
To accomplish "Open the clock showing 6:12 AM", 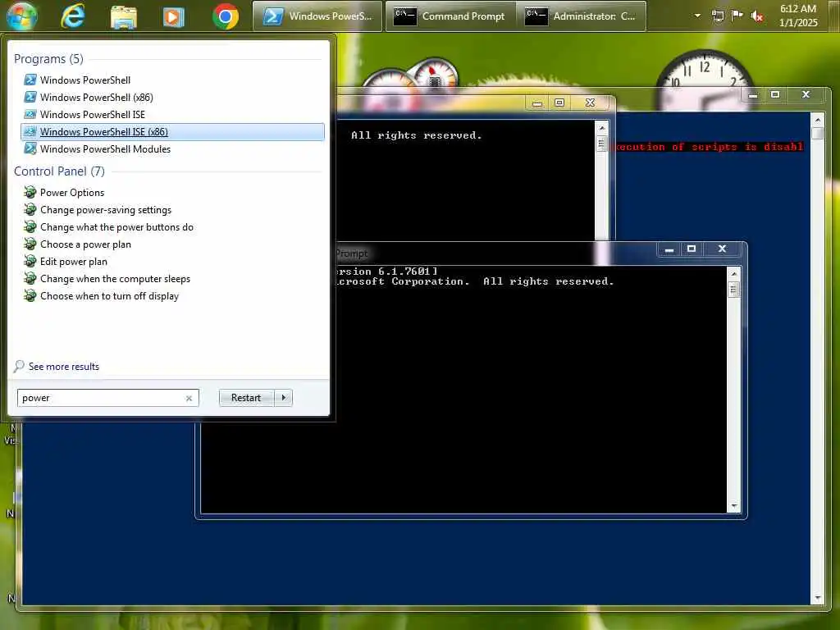I will point(798,16).
